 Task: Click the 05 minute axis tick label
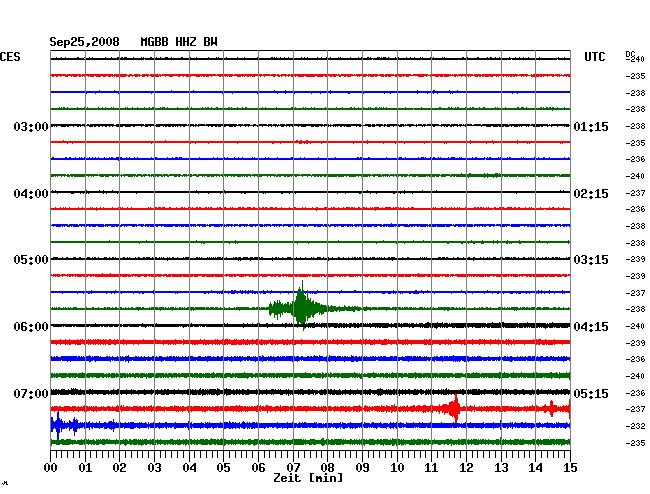click(x=223, y=468)
